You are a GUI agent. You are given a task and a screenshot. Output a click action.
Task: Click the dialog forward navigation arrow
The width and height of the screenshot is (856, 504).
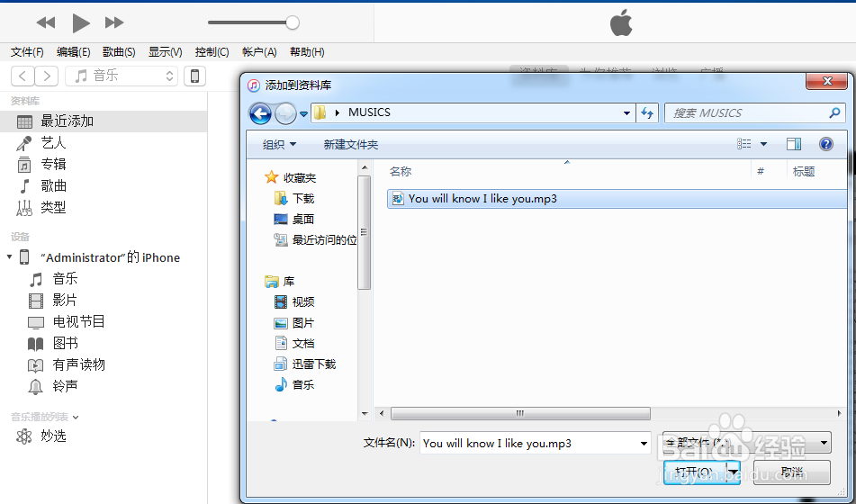point(285,113)
